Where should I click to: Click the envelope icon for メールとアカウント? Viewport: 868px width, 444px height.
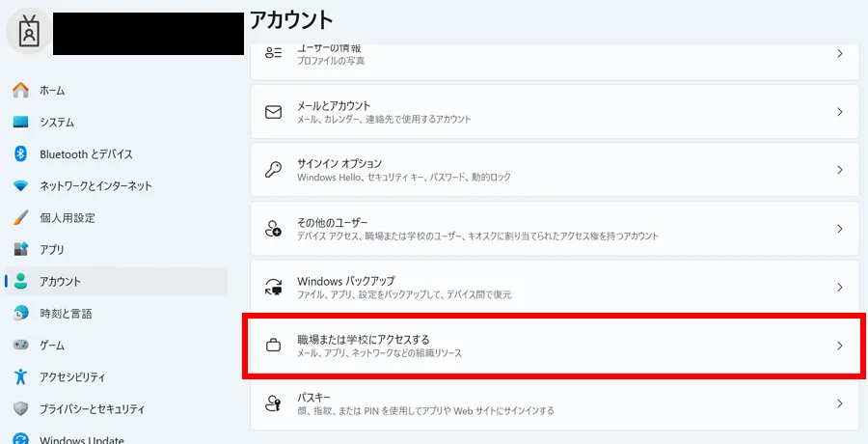point(273,112)
